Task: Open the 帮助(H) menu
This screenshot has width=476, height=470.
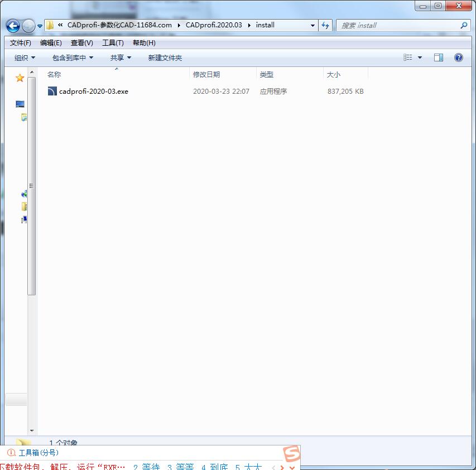Action: [x=144, y=43]
